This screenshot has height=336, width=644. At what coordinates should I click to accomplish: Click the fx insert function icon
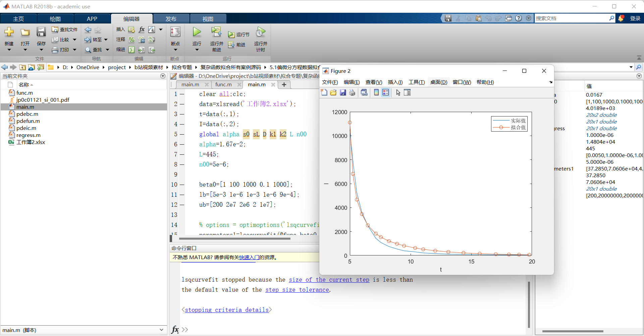tap(142, 30)
